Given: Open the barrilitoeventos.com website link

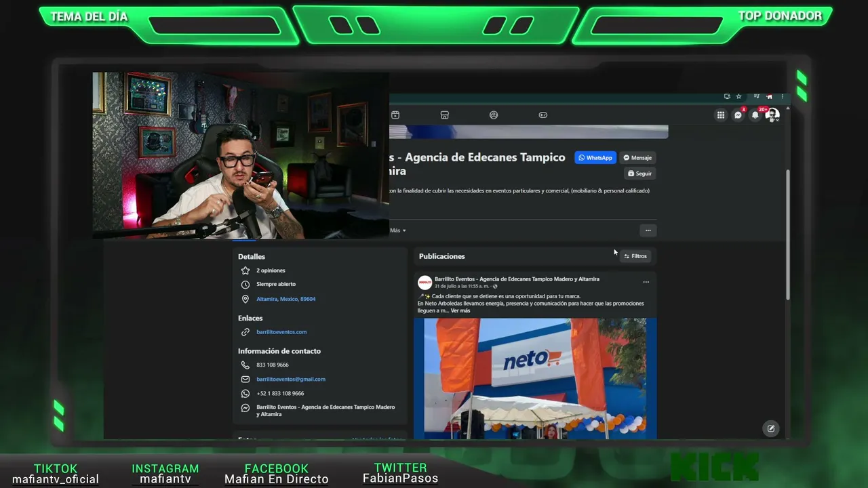Looking at the screenshot, I should click(x=281, y=332).
